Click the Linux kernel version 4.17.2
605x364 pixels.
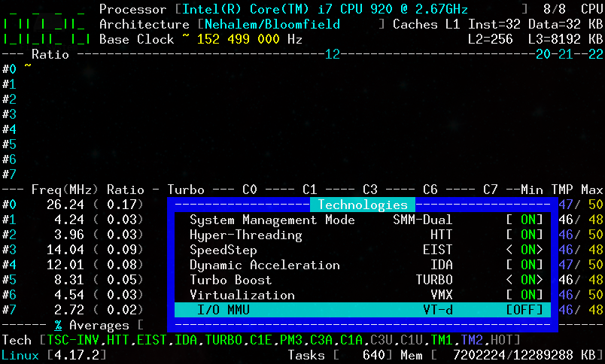click(x=77, y=355)
